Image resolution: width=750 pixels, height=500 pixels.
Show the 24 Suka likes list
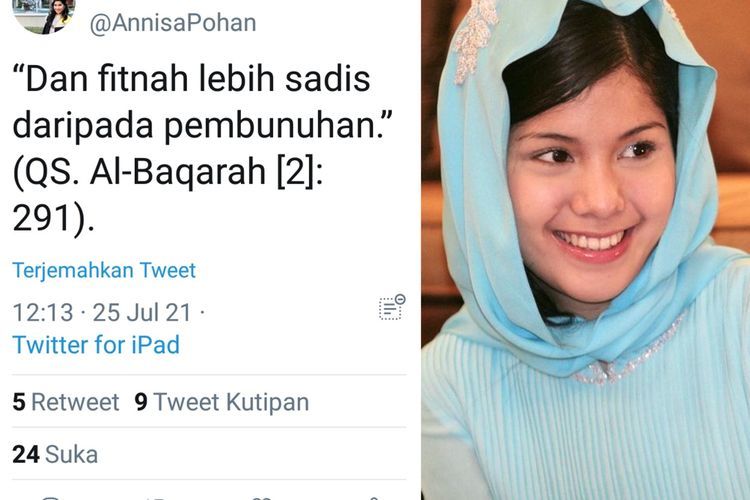(55, 454)
